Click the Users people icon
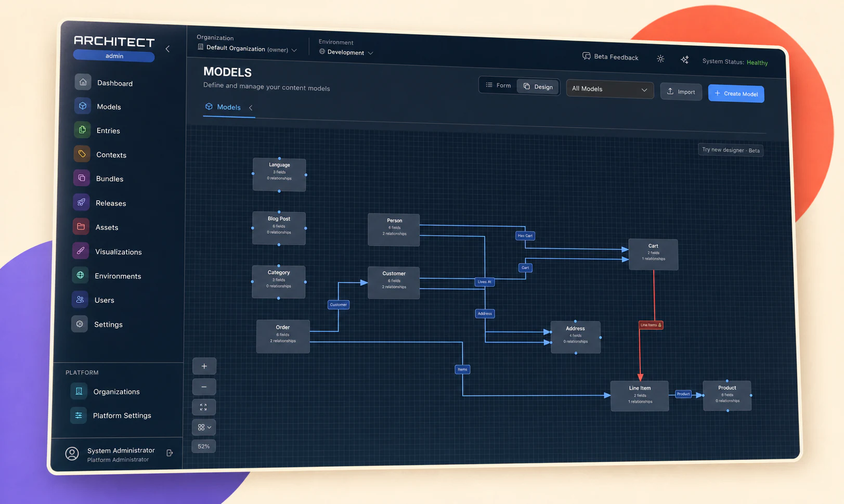 point(80,300)
